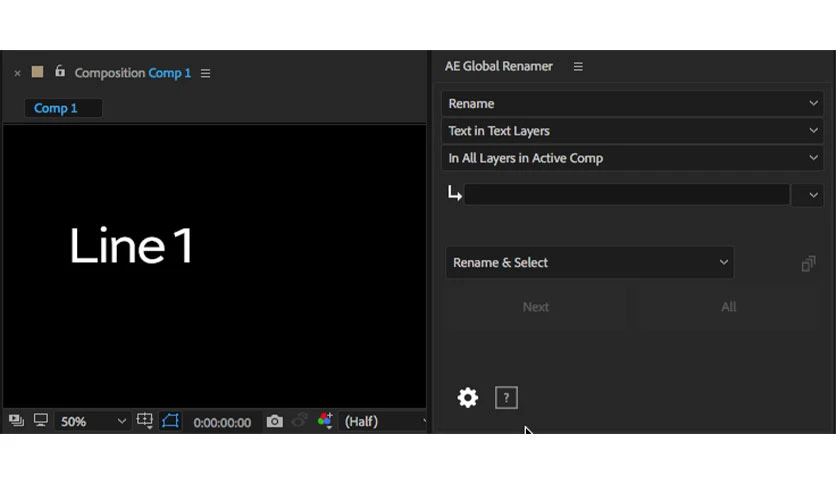Click the rename text input field
836x484 pixels.
click(627, 195)
